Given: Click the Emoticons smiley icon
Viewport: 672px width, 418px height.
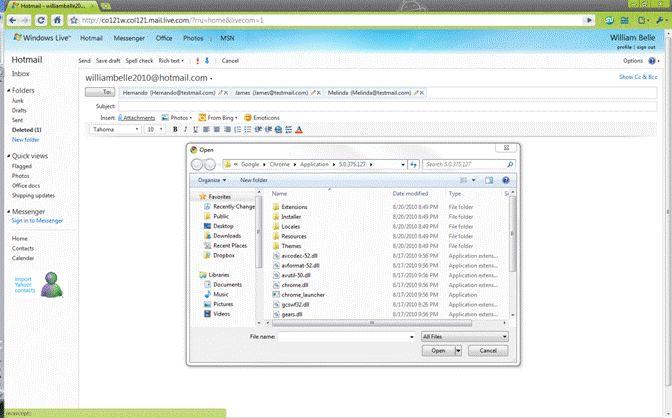Looking at the screenshot, I should point(248,117).
